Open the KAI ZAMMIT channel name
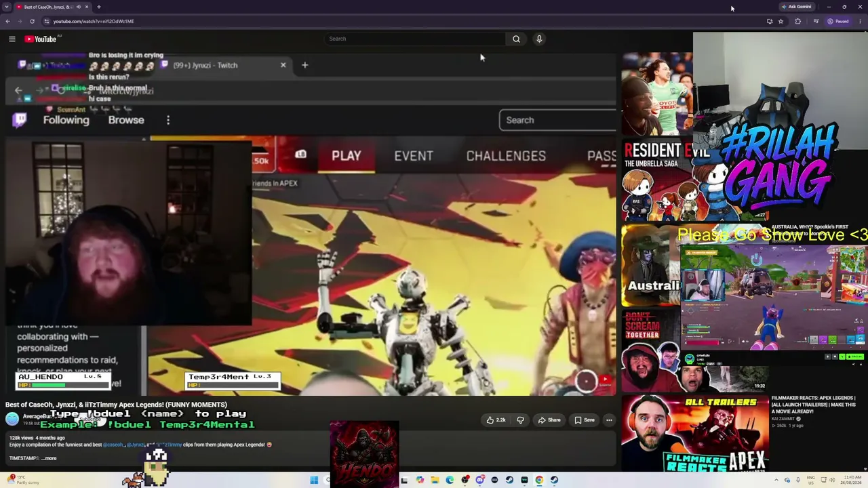 783,419
